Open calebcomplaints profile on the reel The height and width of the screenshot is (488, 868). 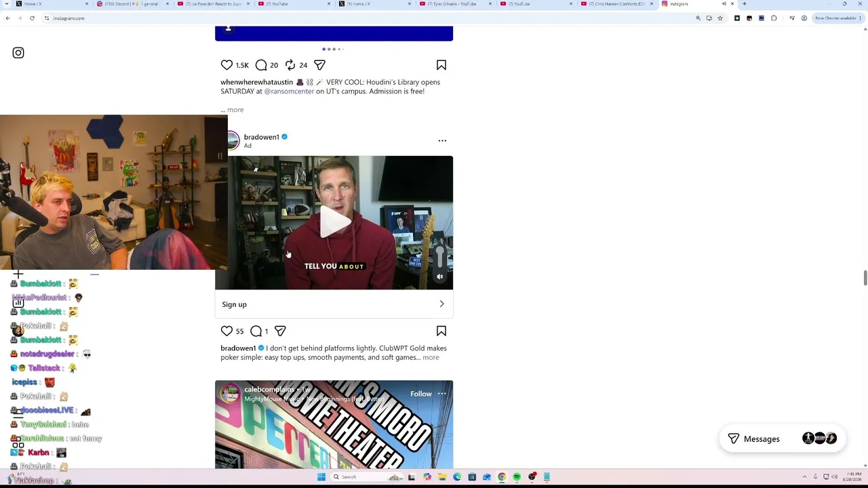(x=269, y=390)
